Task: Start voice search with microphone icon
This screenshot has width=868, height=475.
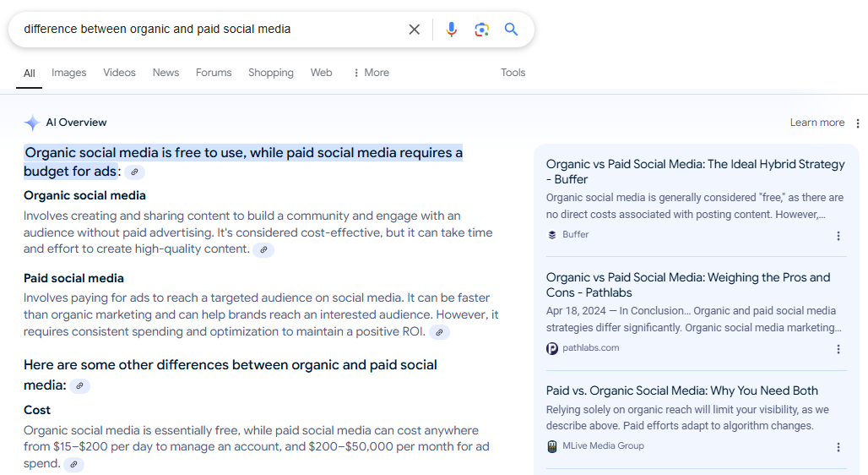Action: coord(451,30)
